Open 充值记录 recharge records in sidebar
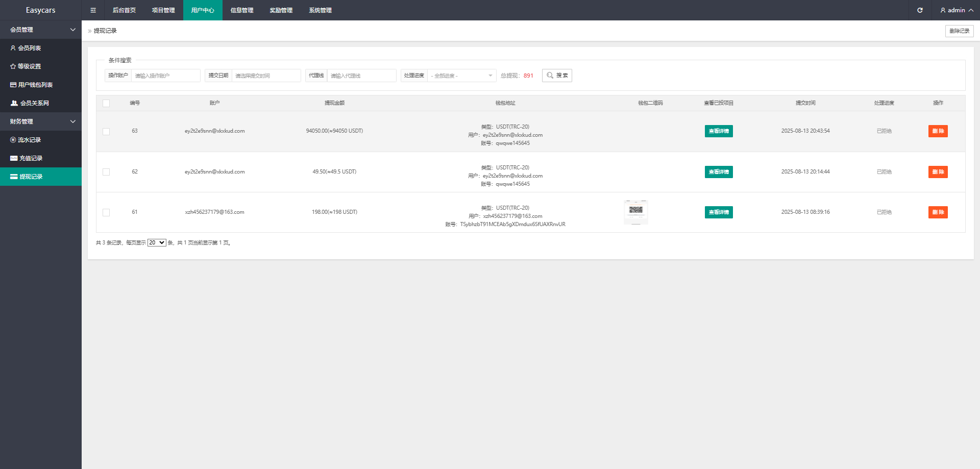This screenshot has width=980, height=469. [31, 158]
